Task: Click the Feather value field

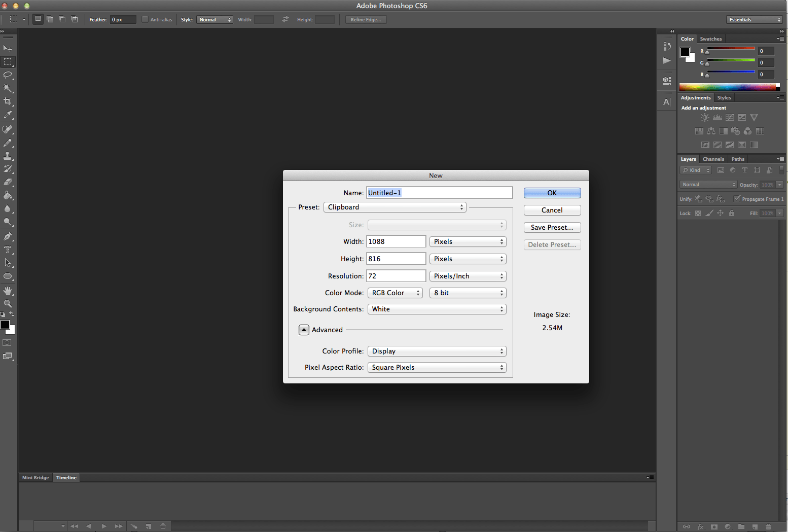Action: tap(123, 19)
